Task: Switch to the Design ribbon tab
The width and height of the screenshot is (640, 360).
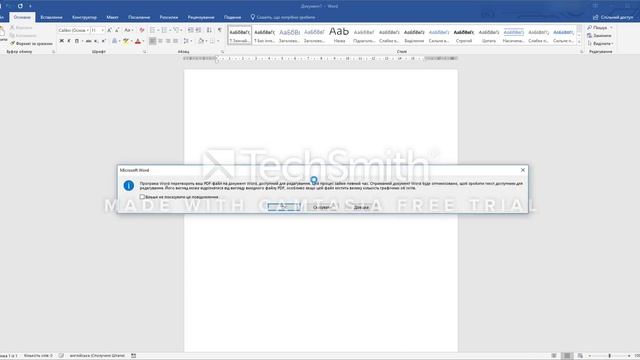Action: [84, 17]
